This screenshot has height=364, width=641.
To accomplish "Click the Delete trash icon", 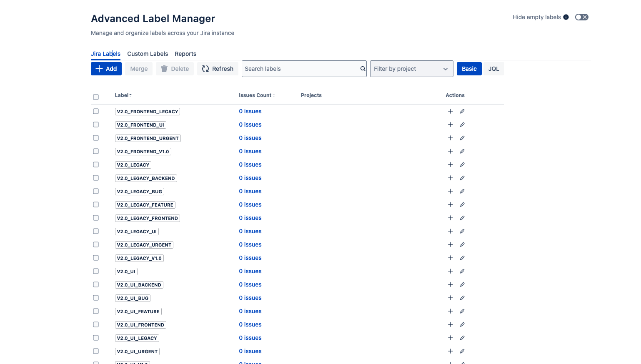I will click(x=163, y=68).
